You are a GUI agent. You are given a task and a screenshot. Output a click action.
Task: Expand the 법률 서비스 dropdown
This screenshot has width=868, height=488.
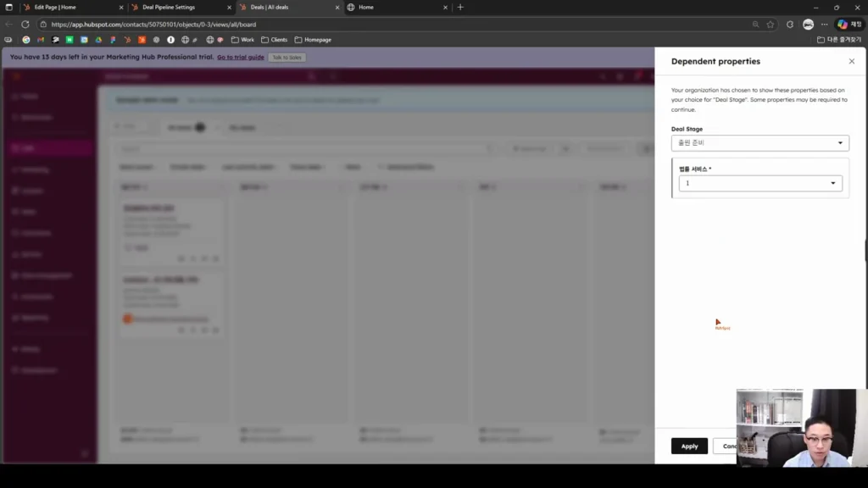pyautogui.click(x=760, y=183)
